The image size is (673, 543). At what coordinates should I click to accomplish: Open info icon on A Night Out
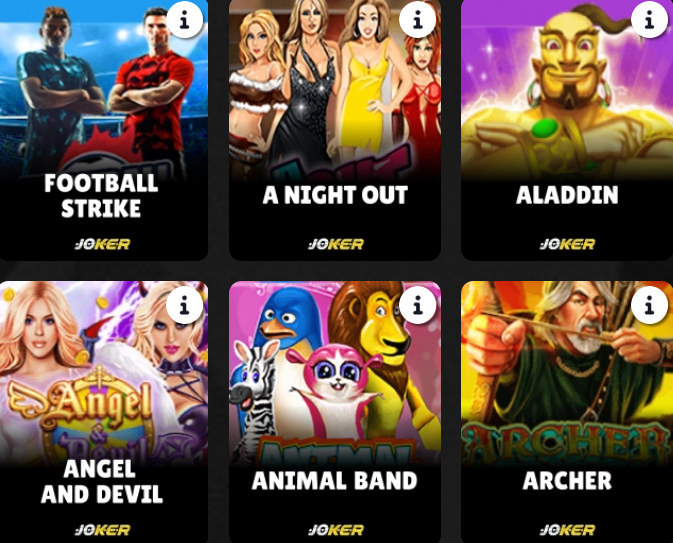[417, 20]
